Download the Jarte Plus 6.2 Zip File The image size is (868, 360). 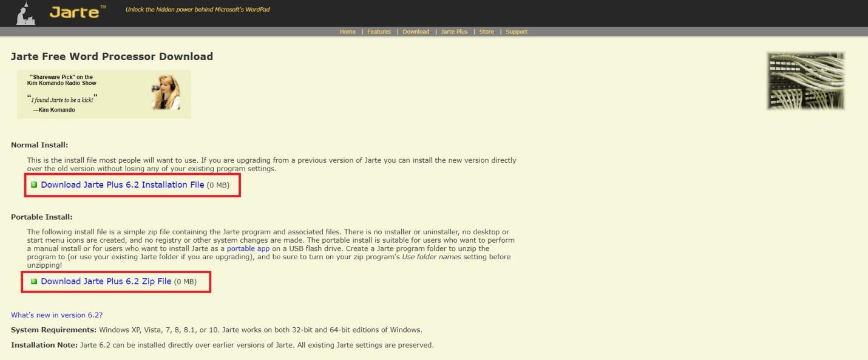[x=106, y=281]
